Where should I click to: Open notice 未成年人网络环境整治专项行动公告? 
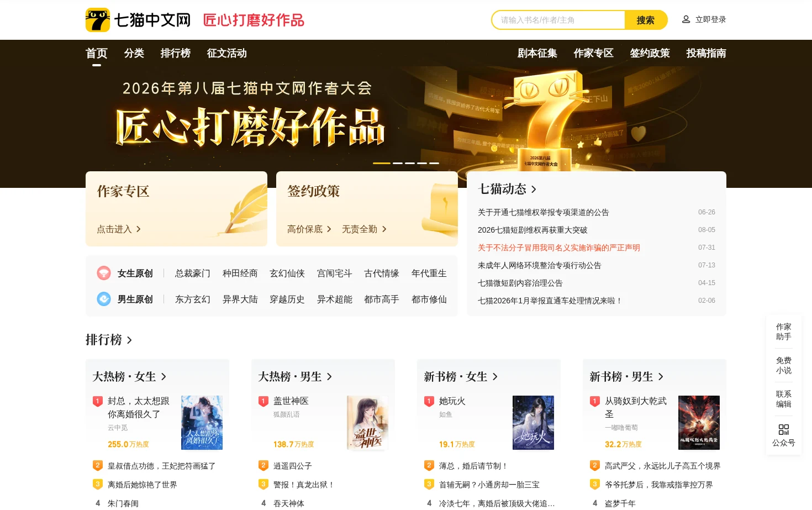(540, 265)
